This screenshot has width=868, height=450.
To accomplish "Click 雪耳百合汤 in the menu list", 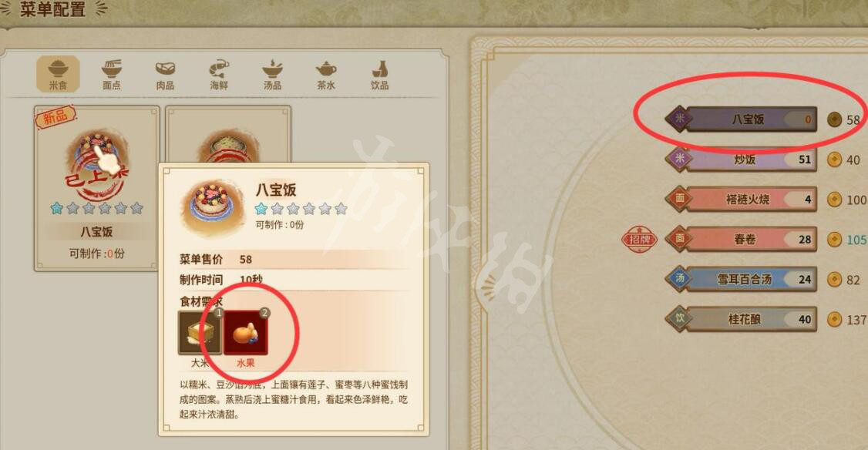I will 742,280.
